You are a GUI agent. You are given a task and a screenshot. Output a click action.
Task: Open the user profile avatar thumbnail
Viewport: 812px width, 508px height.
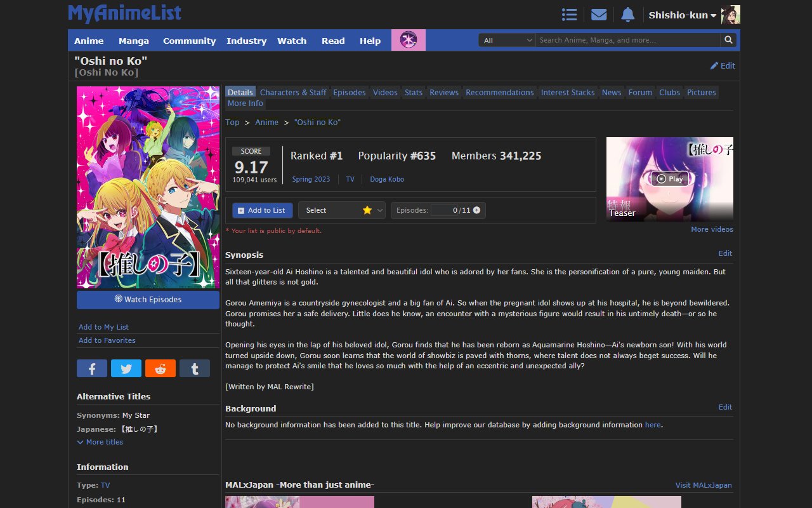point(730,14)
